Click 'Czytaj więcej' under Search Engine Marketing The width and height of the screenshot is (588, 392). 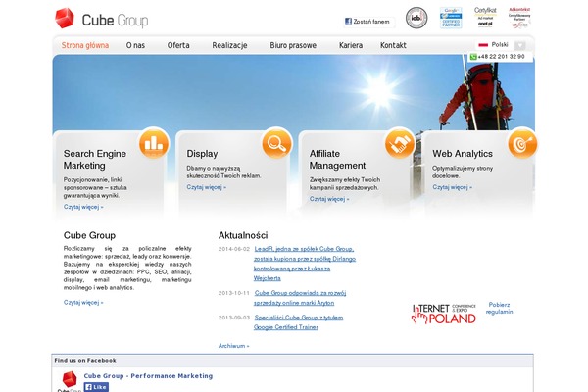coord(83,207)
